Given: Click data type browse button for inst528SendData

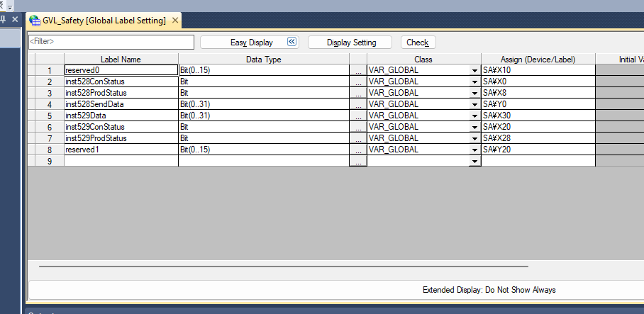Looking at the screenshot, I should click(x=358, y=104).
